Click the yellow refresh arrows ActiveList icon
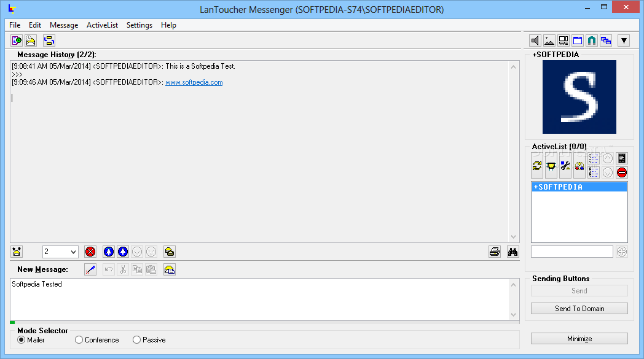 tap(537, 165)
